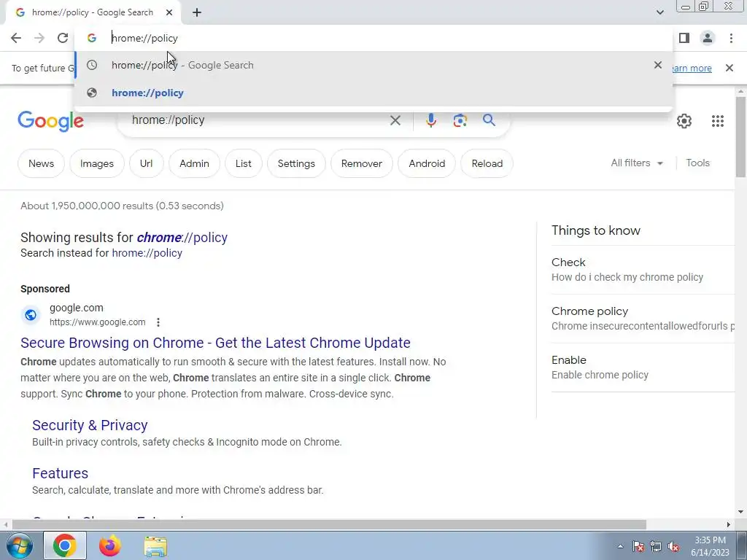This screenshot has width=747, height=560.
Task: Click the scroll-right arrow on horizontal scrollbar
Action: (x=729, y=525)
